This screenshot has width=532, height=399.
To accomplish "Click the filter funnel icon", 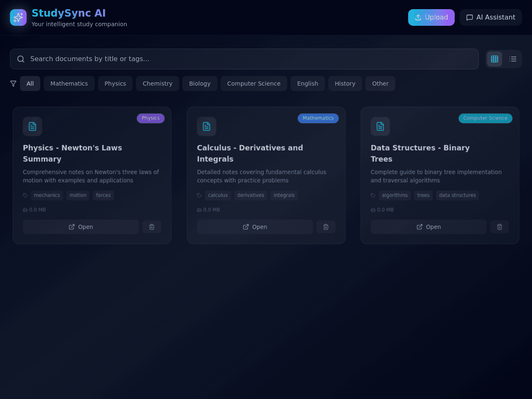I will click(x=13, y=84).
